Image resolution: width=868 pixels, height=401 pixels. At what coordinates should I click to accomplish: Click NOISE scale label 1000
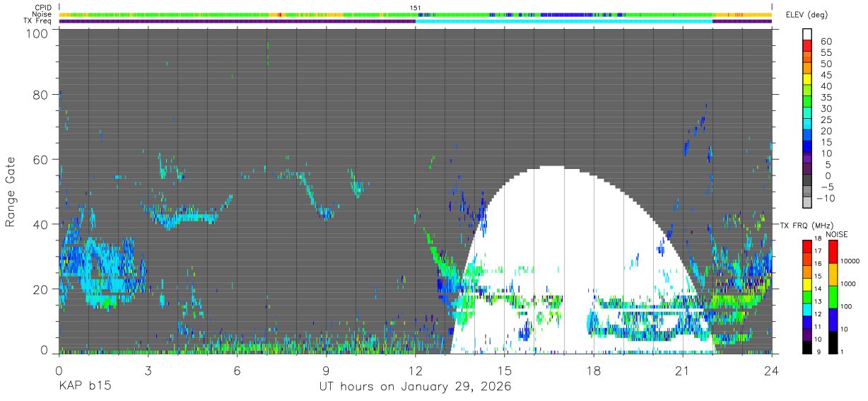click(x=848, y=284)
